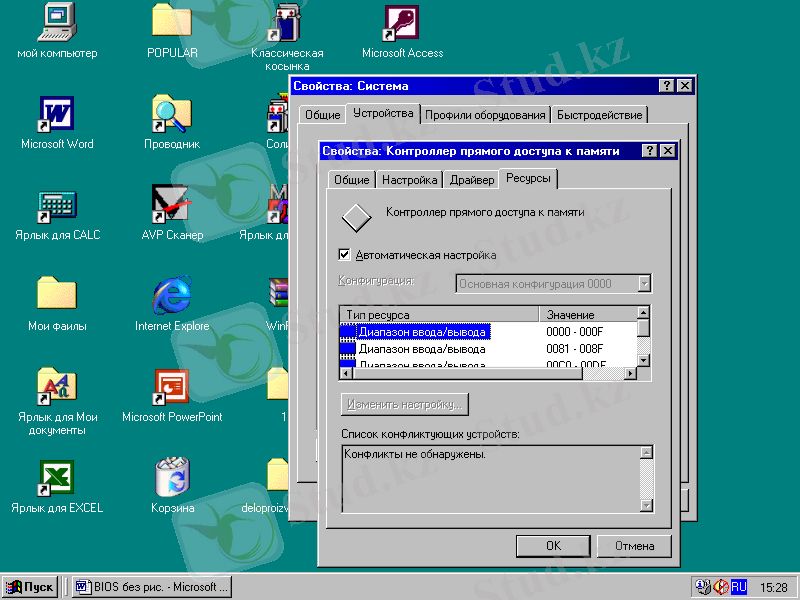Screen dimensions: 800x600
Task: Select the Мой компьютер desktop icon
Action: click(57, 24)
